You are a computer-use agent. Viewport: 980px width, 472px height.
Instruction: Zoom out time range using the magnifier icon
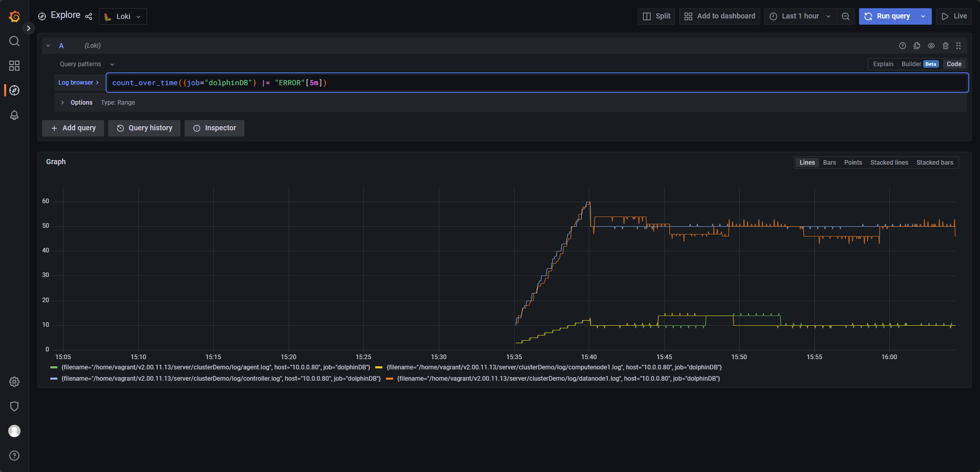[845, 16]
